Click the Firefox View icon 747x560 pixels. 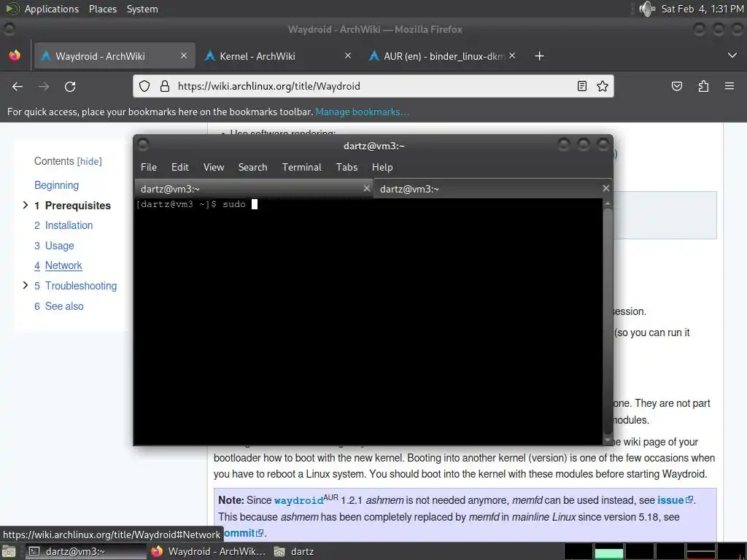point(15,55)
